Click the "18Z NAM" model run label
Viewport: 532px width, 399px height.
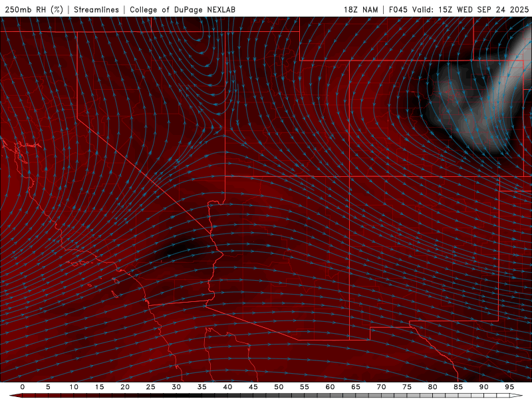[360, 9]
